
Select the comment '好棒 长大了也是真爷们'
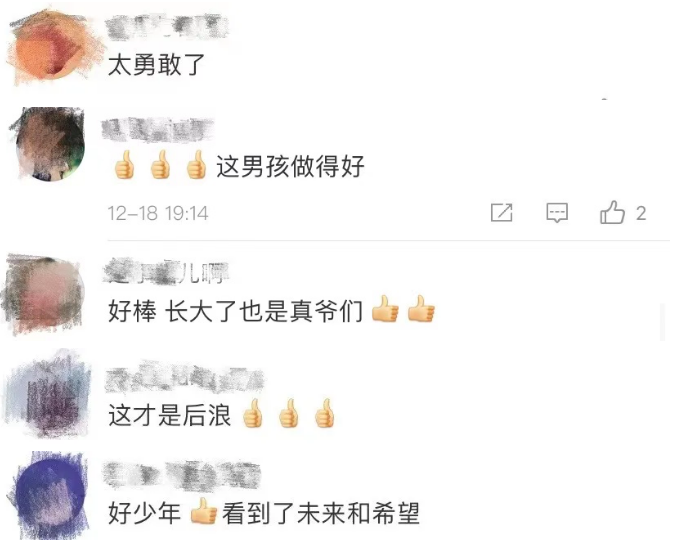(x=272, y=310)
